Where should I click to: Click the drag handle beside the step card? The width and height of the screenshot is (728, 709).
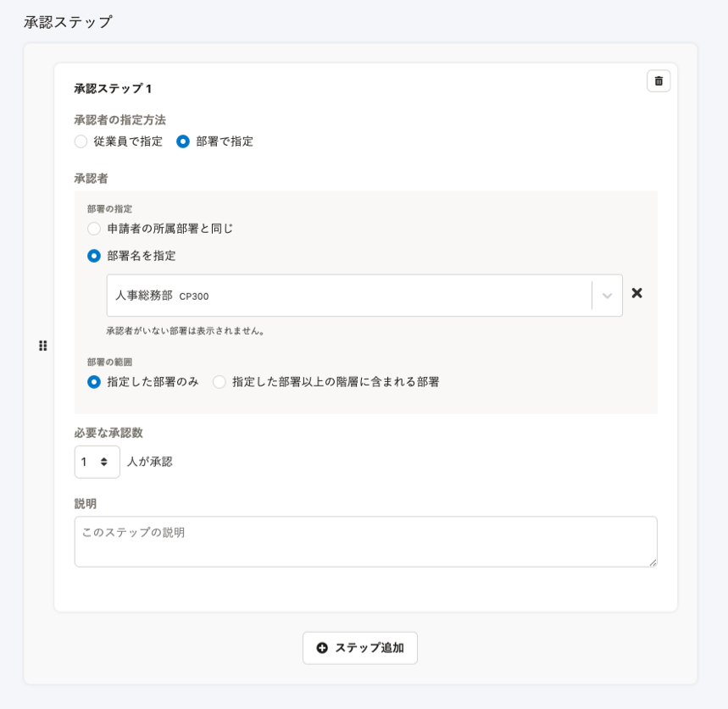pos(42,346)
